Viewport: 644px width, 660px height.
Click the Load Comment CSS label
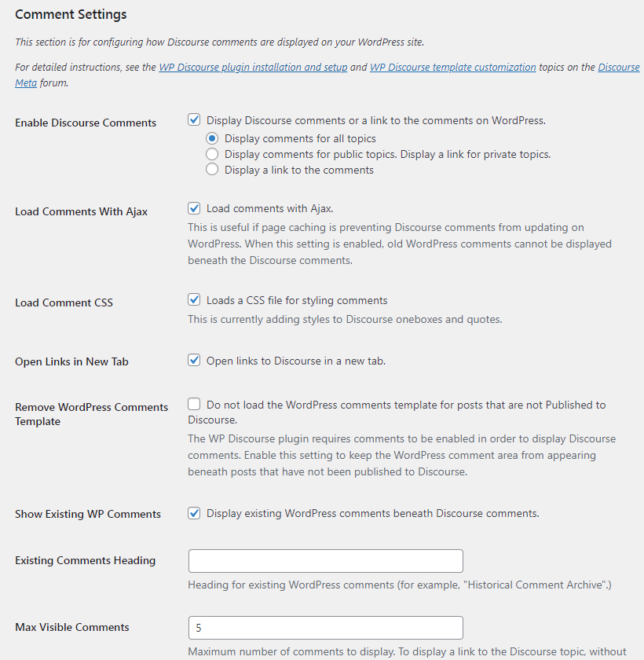coord(64,302)
